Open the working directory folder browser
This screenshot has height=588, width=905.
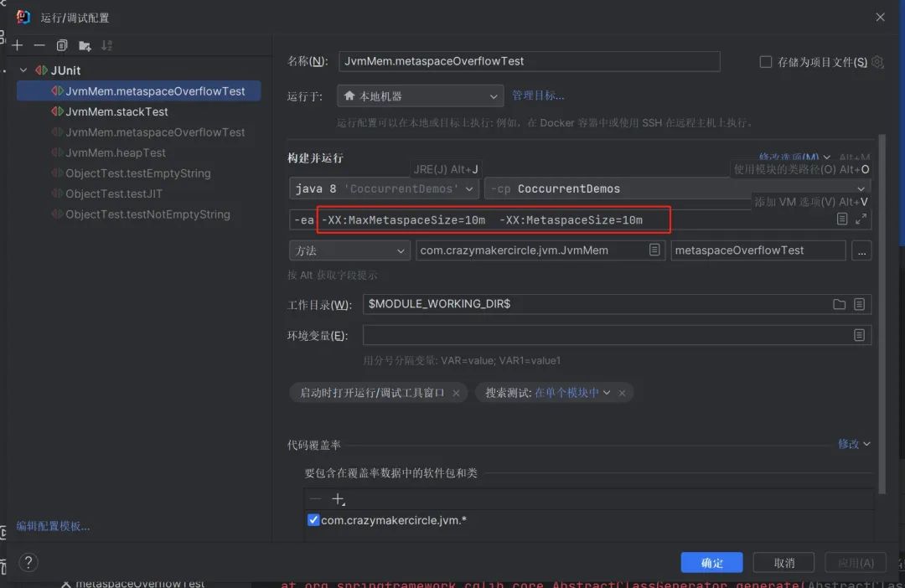coord(840,304)
